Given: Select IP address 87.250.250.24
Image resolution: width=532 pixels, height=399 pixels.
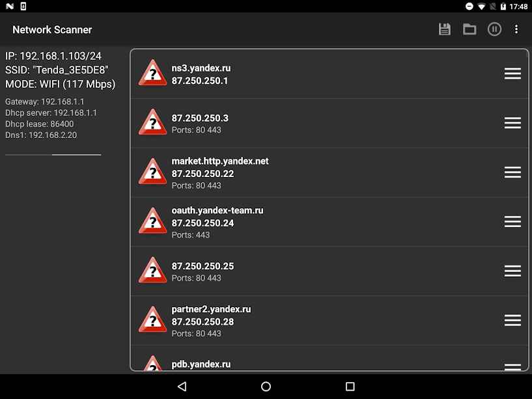Looking at the screenshot, I should tap(203, 223).
